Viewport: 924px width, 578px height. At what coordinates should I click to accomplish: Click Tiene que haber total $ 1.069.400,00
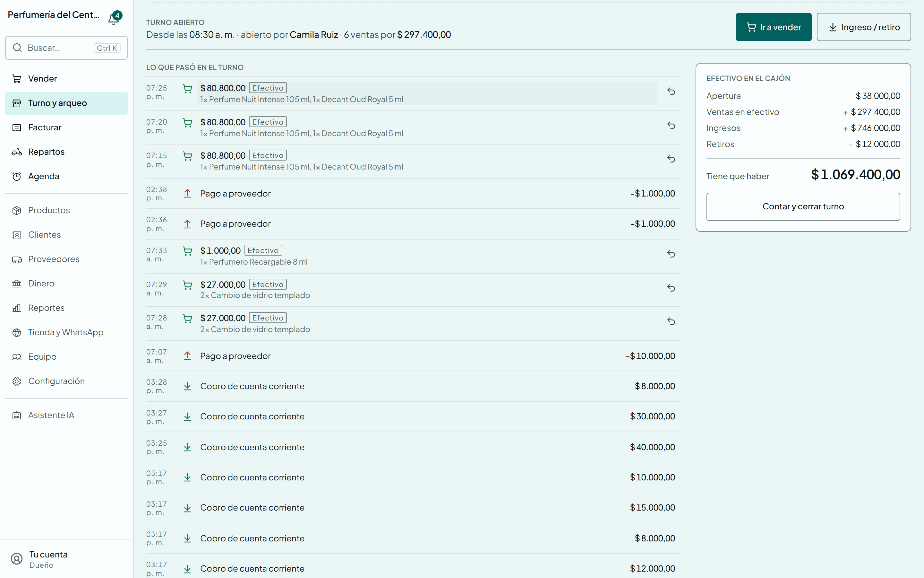coord(855,175)
